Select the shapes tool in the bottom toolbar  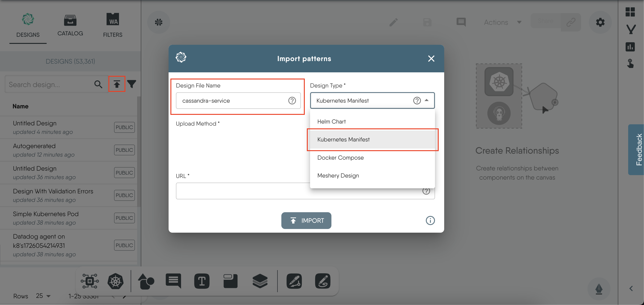(146, 281)
